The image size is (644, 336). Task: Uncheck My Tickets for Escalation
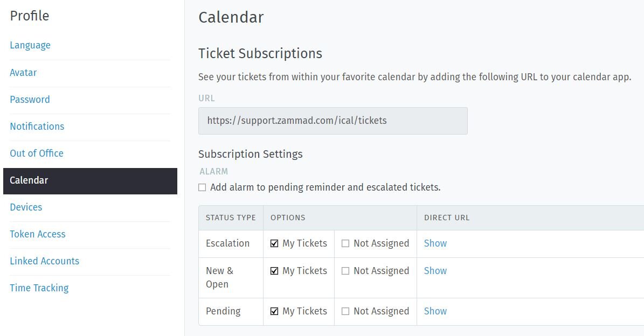(274, 243)
